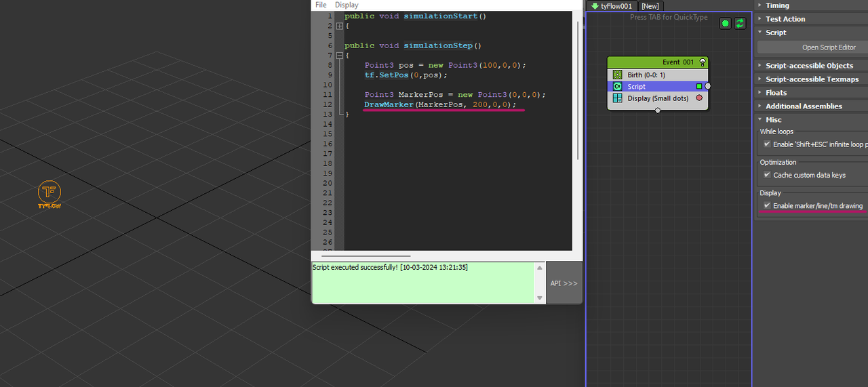The width and height of the screenshot is (868, 387).
Task: Select Display (Small dots) operator
Action: tap(658, 98)
